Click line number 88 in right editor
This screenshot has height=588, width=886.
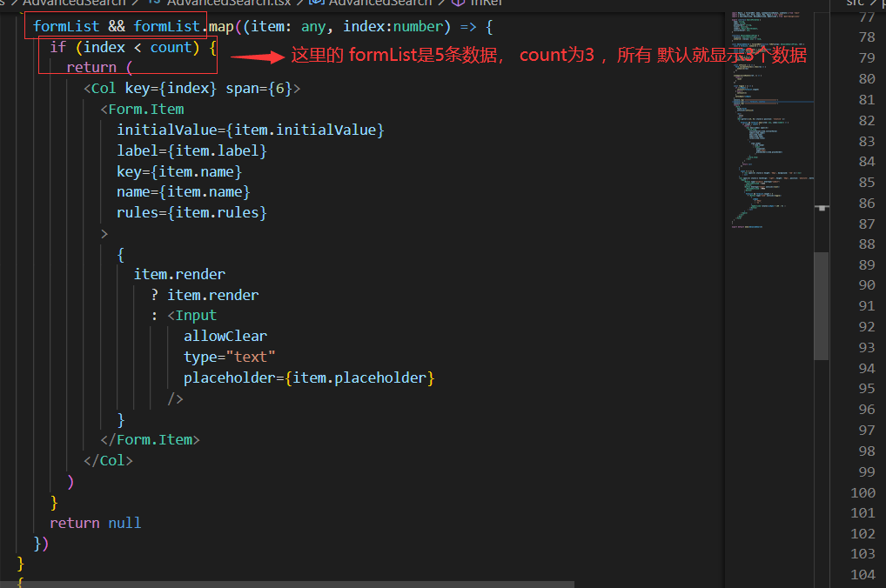867,244
